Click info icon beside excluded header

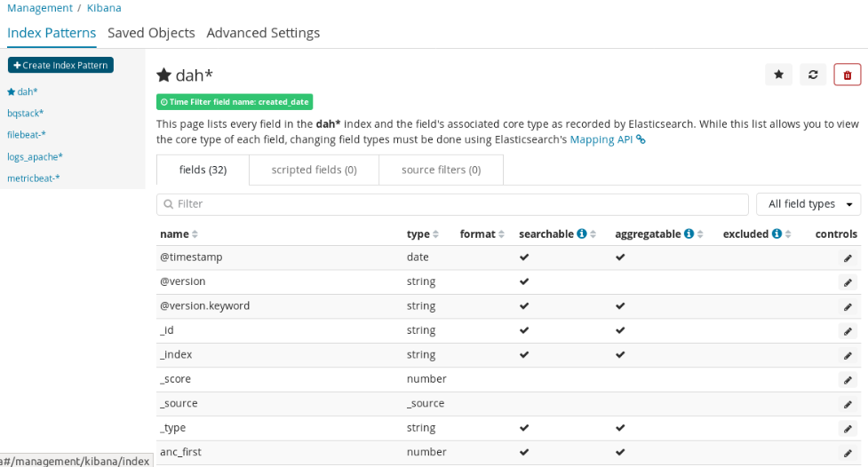point(776,234)
